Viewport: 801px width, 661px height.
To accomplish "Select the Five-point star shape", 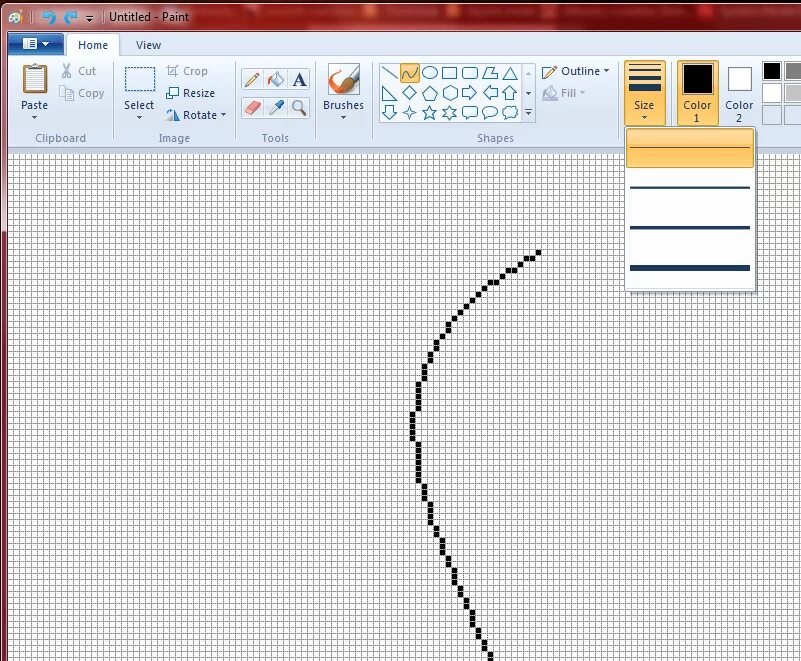I will [x=430, y=112].
